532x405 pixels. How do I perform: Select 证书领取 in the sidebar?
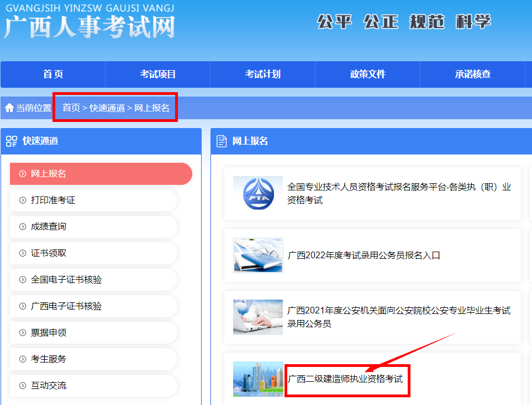click(x=50, y=253)
